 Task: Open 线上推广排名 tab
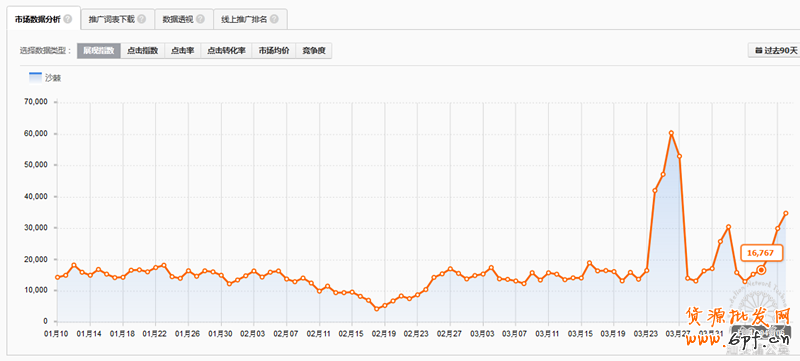click(x=243, y=19)
